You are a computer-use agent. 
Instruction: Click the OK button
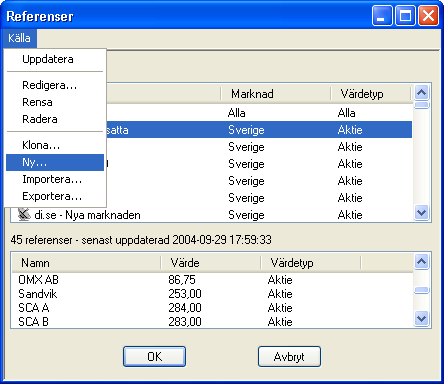155,357
